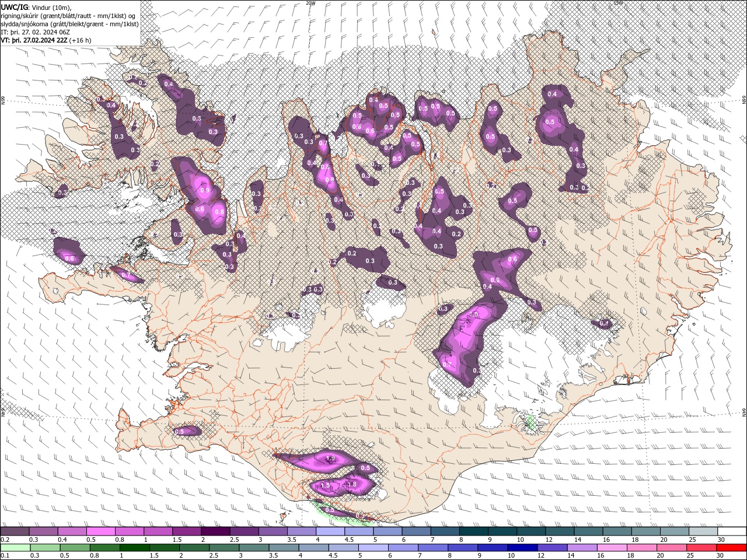Pick the lower legend swatch between 0.5 and 0.8
The image size is (747, 560).
[x=75, y=548]
